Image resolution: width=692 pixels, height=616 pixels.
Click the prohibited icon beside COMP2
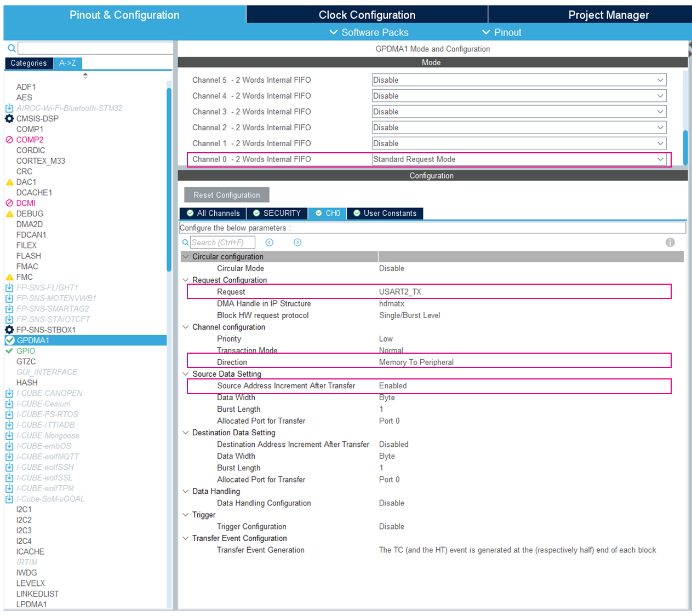pos(9,140)
